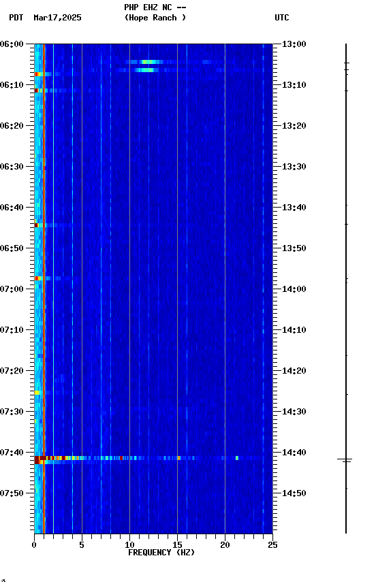Click the 06:40 PDT time label
Viewport: 376px width, 588px height.
pyautogui.click(x=12, y=208)
